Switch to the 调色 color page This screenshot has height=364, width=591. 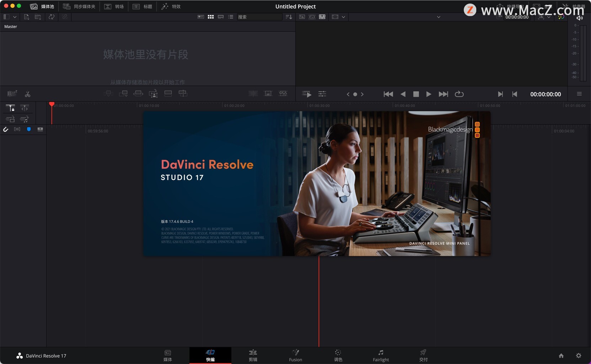click(x=338, y=355)
